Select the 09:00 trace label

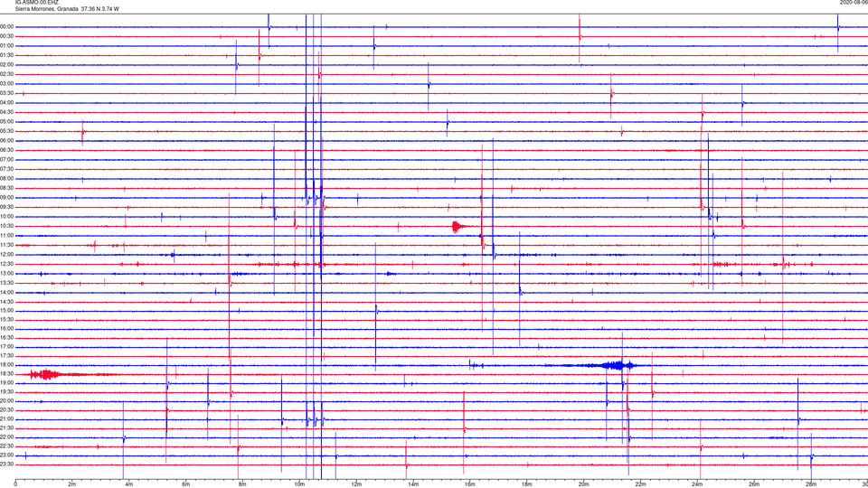tap(7, 198)
